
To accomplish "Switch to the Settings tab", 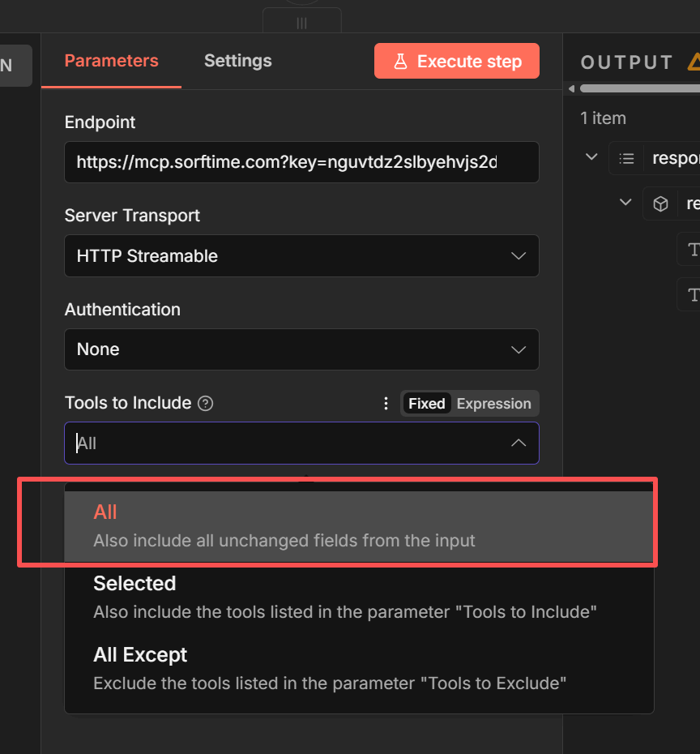I will (237, 61).
